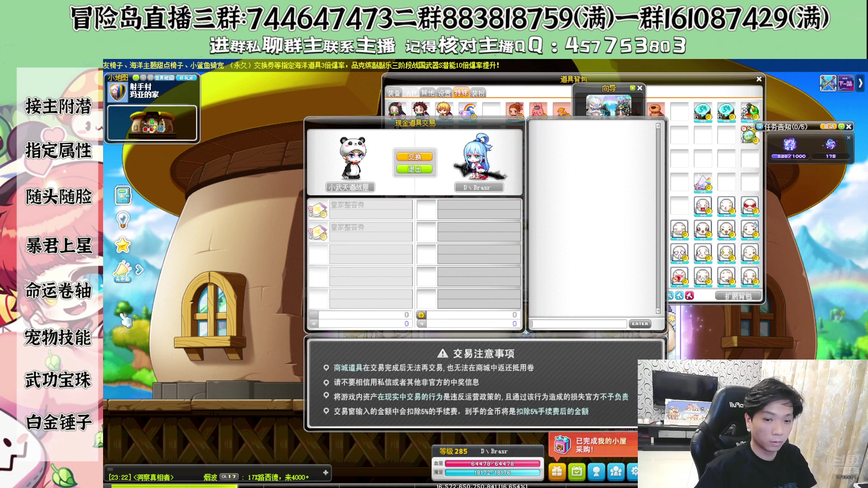Screen dimensions: 868x488
Task: Toggle the 自动 auto option in quest notifier
Action: click(x=828, y=126)
